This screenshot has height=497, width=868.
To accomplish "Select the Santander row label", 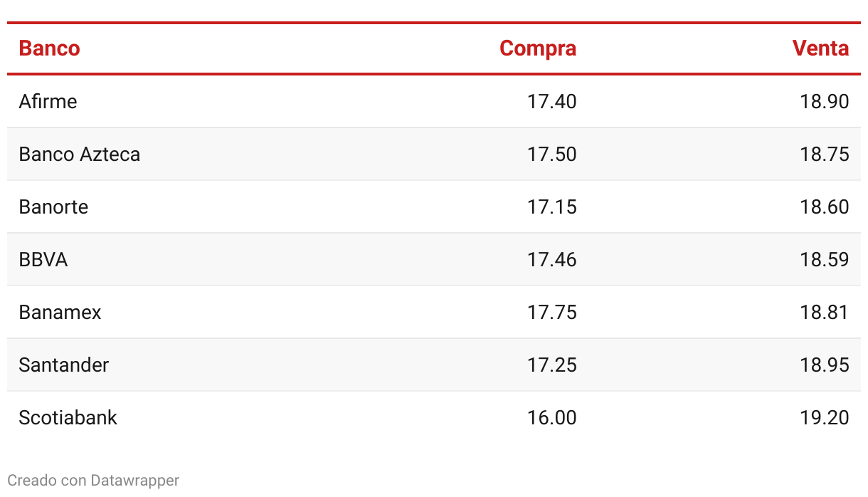I will point(64,365).
